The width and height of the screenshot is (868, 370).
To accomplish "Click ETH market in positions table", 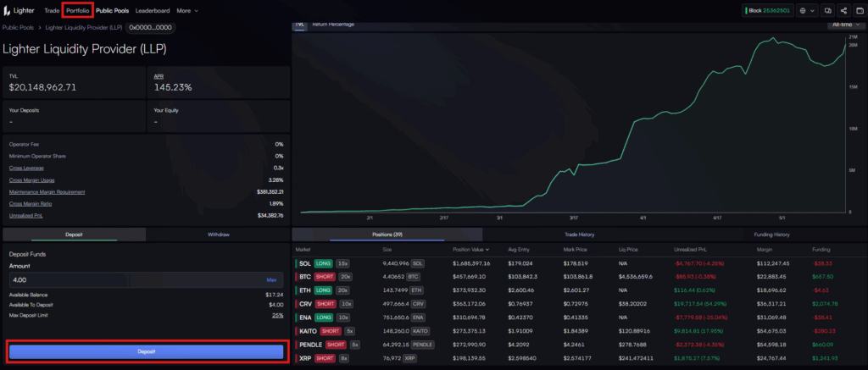I will pos(305,290).
